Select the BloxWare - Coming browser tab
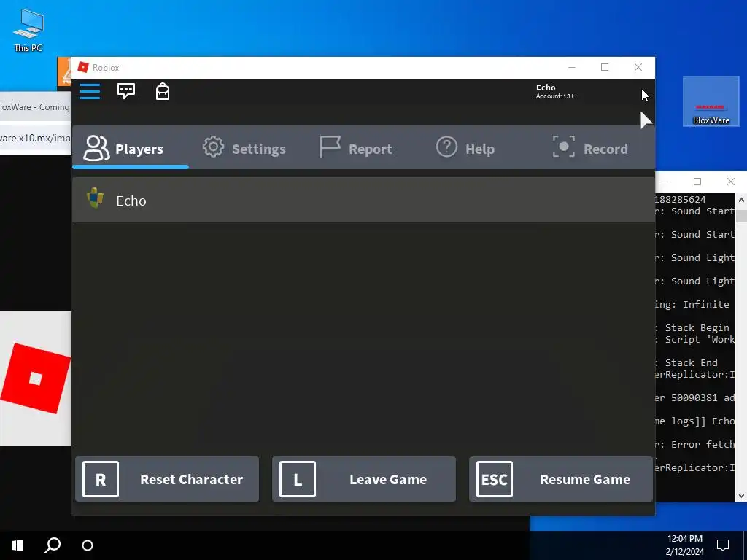747x560 pixels. tap(35, 107)
